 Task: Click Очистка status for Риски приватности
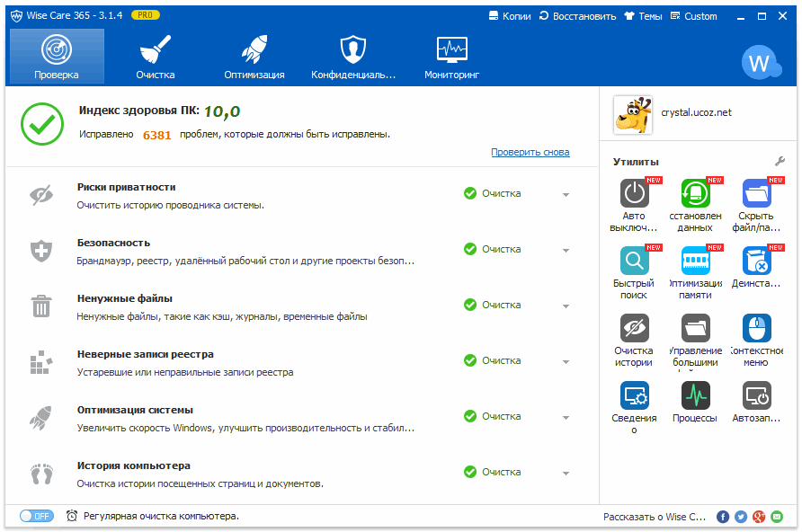493,193
